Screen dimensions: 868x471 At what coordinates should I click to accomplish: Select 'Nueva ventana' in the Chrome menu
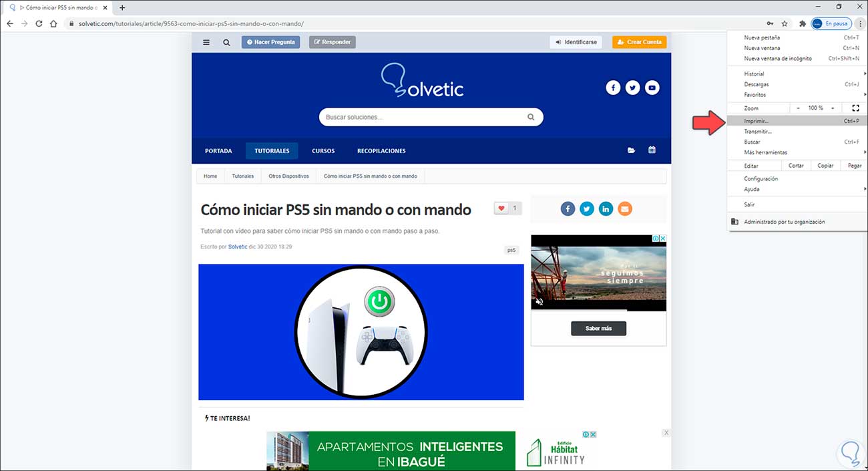pos(797,48)
